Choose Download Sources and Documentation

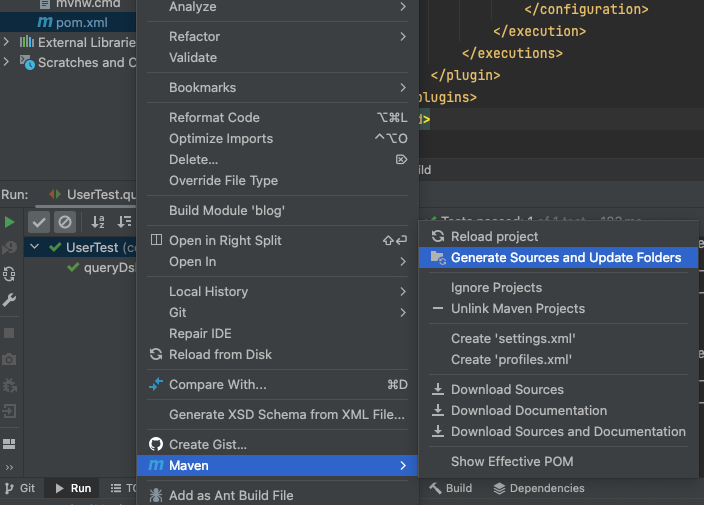(558, 432)
